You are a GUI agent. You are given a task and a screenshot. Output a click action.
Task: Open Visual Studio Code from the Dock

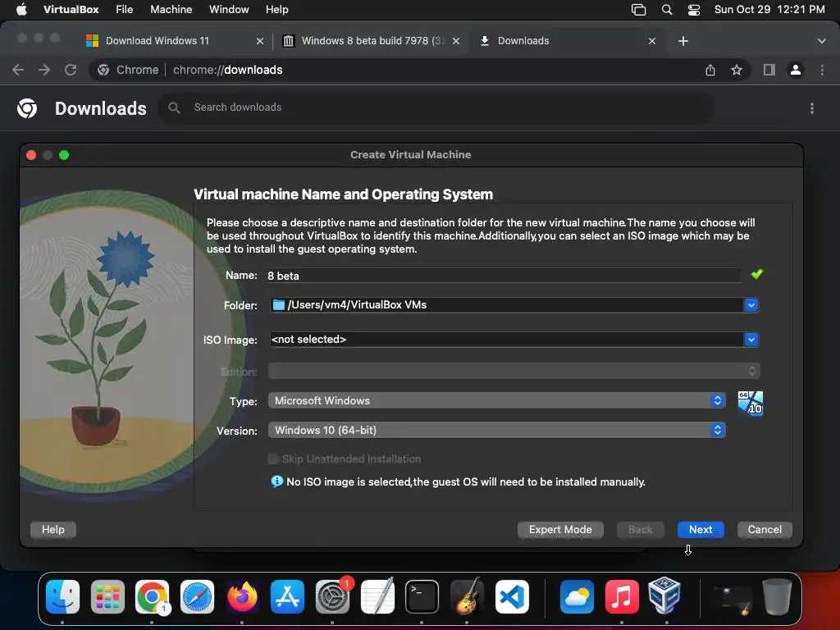pos(512,596)
